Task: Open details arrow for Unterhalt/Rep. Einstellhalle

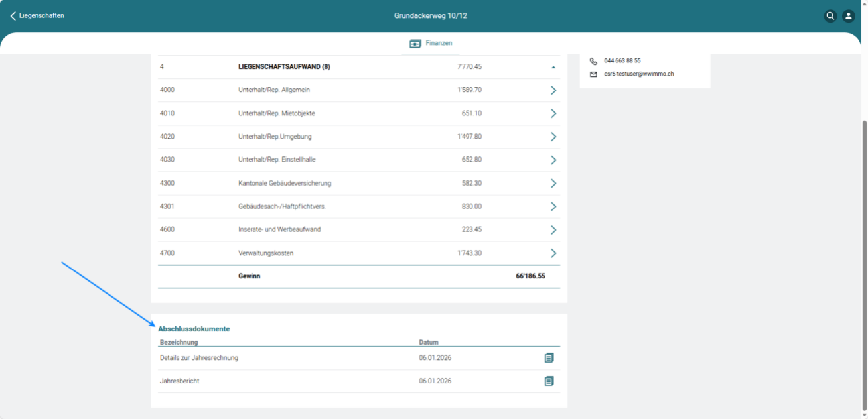Action: click(553, 160)
